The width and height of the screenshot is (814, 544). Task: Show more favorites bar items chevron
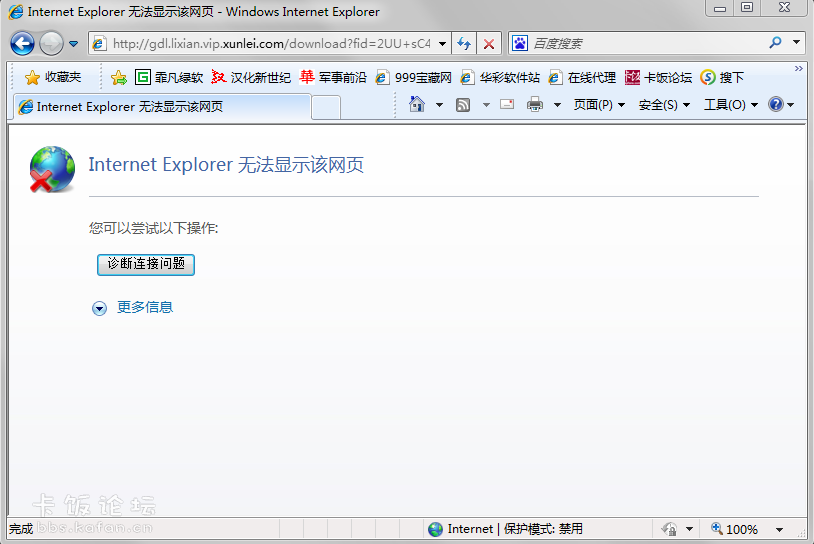pos(798,69)
